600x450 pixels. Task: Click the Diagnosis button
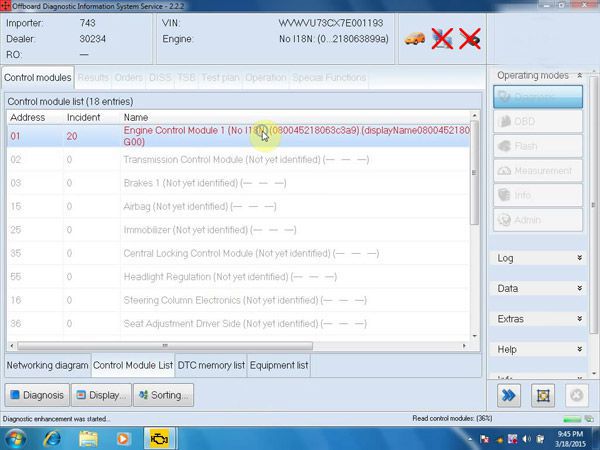(x=37, y=395)
